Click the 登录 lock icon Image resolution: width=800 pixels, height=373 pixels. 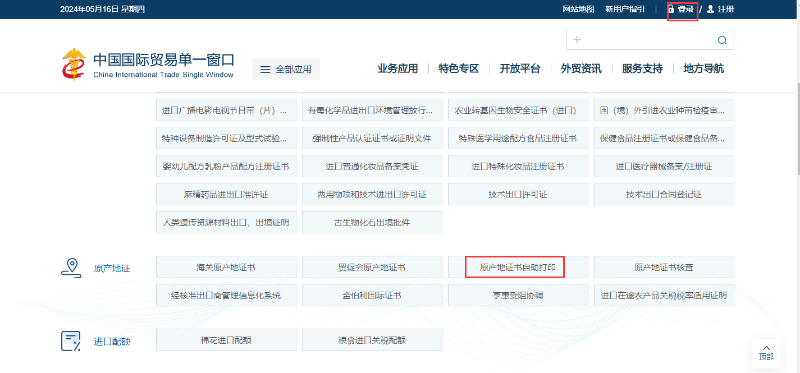(x=671, y=9)
